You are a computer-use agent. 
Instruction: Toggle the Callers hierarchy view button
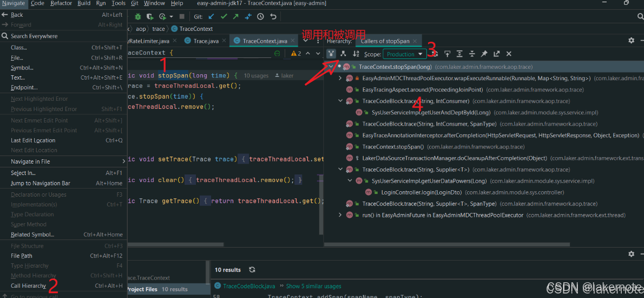click(x=331, y=54)
